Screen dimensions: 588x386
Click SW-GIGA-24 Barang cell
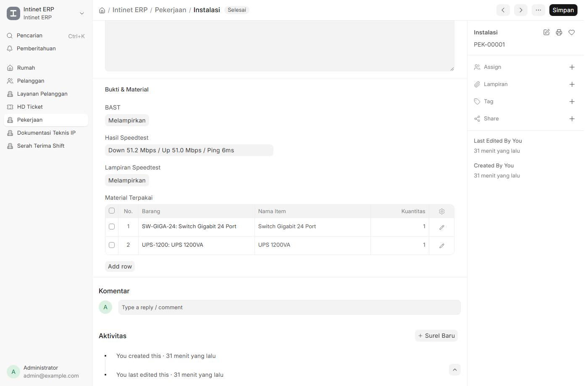[197, 227]
